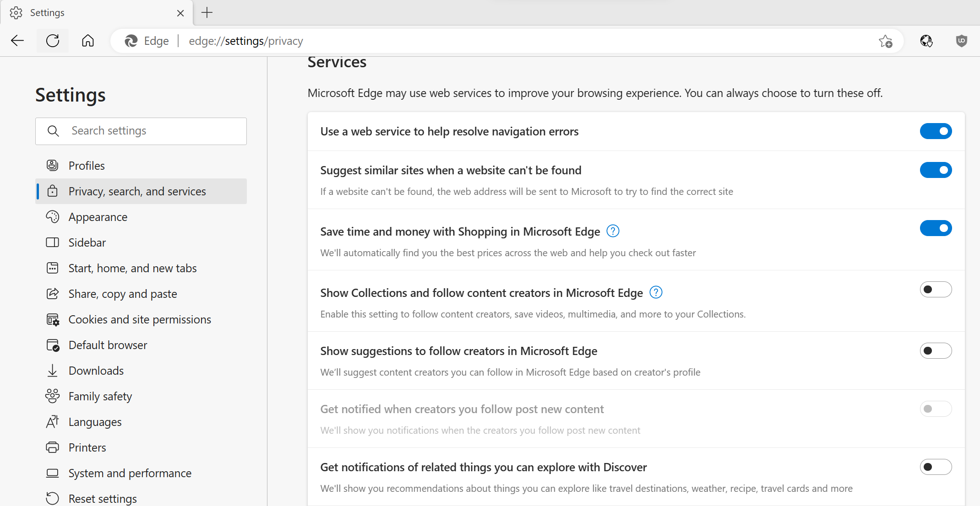The image size is (980, 506).
Task: Select Appearance in settings sidebar
Action: point(98,217)
